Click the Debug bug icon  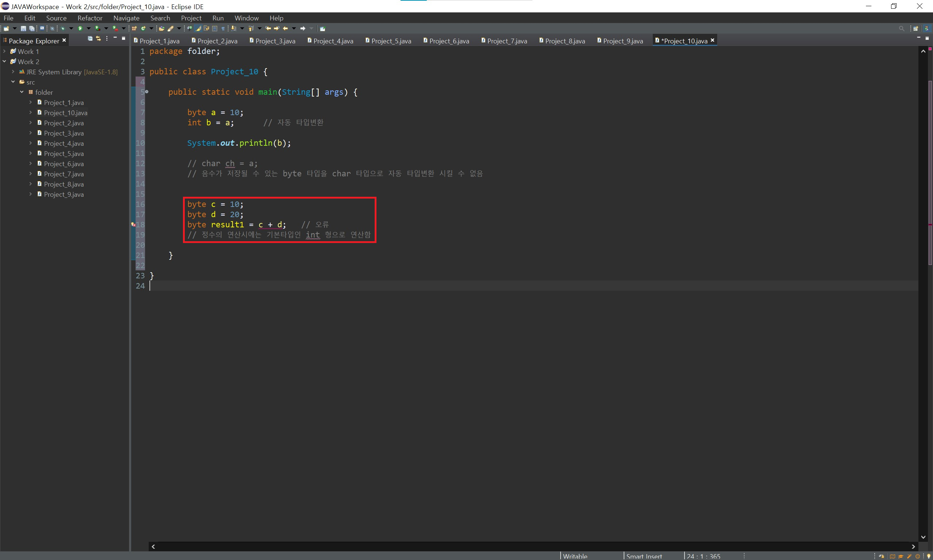pyautogui.click(x=63, y=29)
